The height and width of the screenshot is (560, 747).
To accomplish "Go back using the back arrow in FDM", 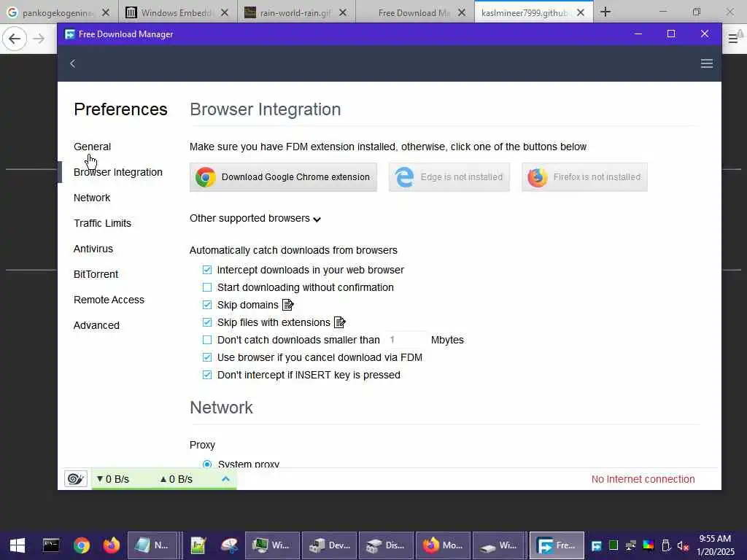I will [72, 63].
